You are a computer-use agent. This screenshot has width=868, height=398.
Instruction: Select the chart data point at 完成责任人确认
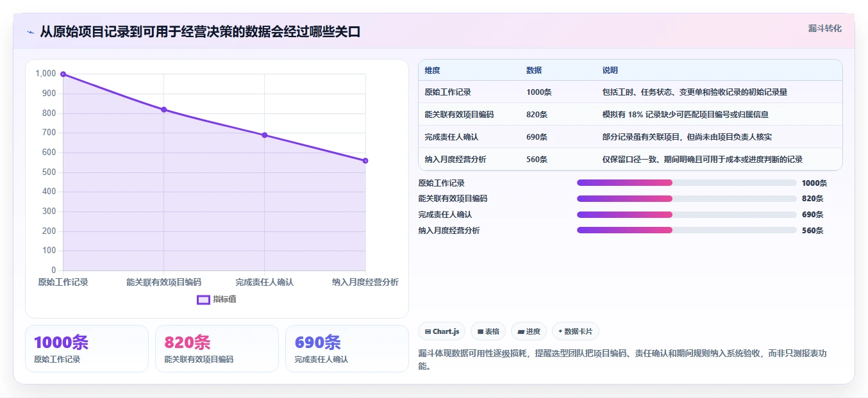[264, 135]
